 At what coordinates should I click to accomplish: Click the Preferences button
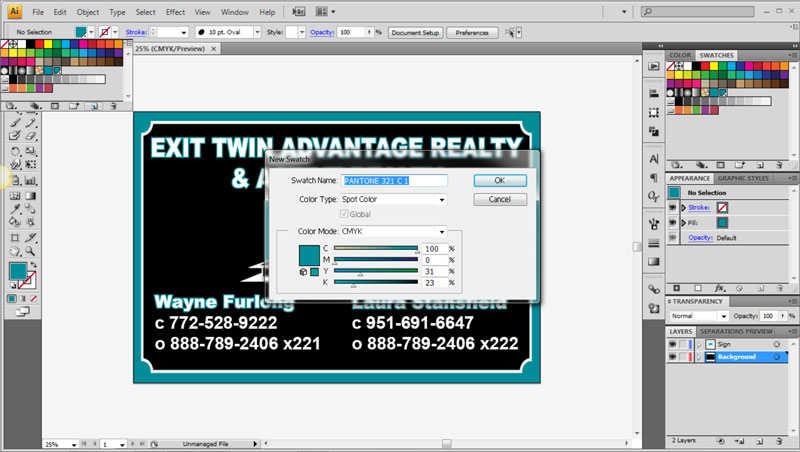(472, 32)
